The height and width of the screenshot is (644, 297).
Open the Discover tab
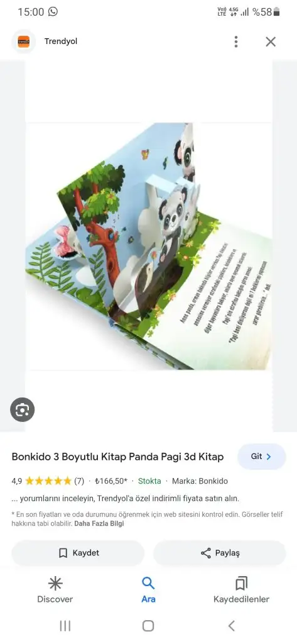point(55,590)
